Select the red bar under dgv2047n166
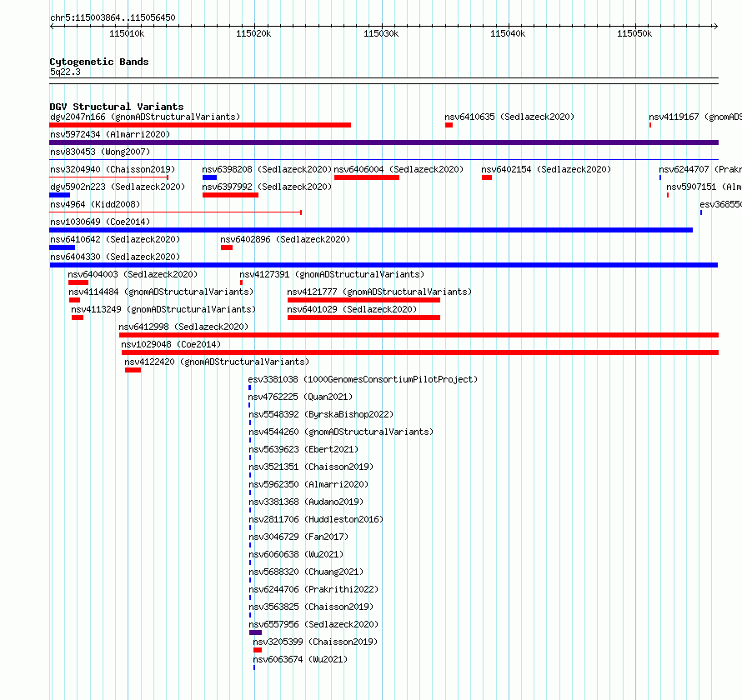Viewport: 742px width, 700px height. point(200,125)
